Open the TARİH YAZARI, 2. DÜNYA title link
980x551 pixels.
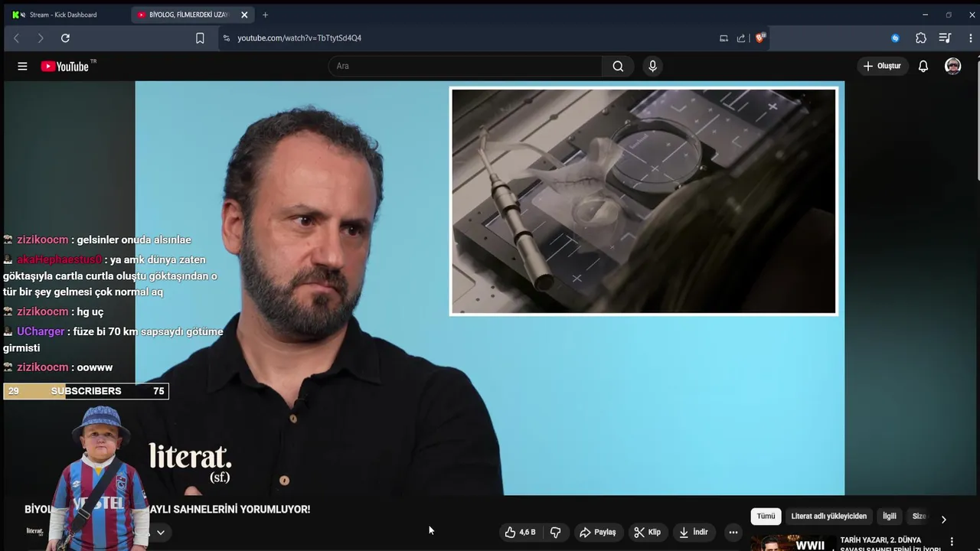(890, 543)
